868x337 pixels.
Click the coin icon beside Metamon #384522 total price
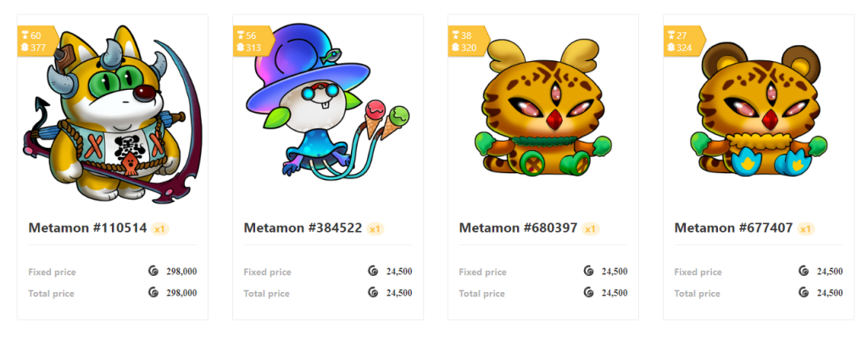click(x=373, y=293)
